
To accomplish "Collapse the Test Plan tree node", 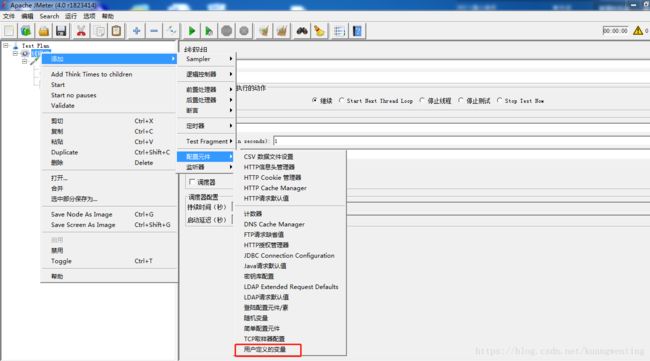I will 6,45.
